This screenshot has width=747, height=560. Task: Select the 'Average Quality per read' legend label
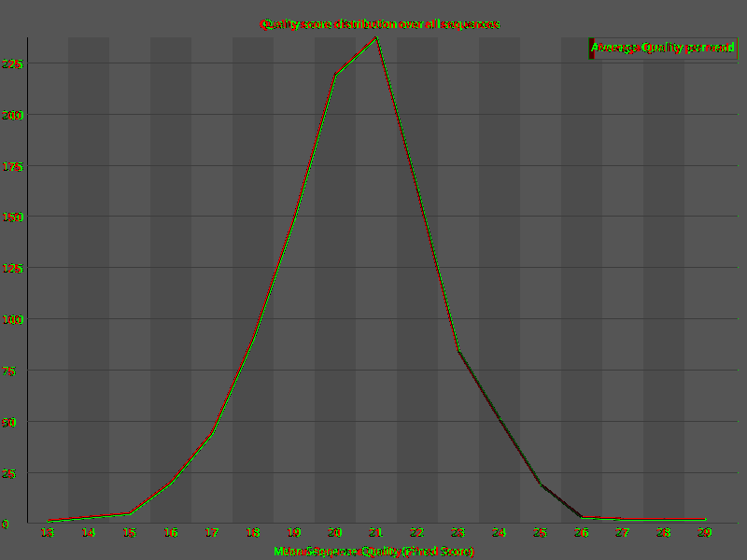tap(663, 48)
